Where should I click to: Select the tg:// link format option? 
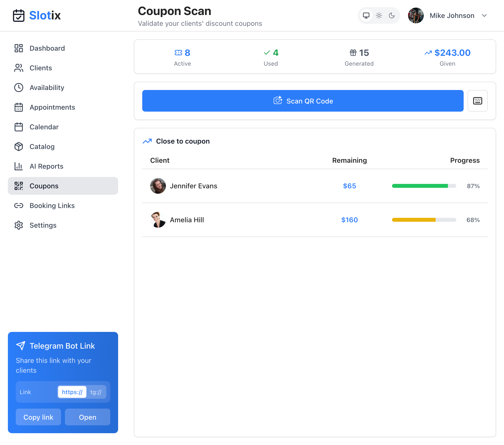click(x=96, y=392)
